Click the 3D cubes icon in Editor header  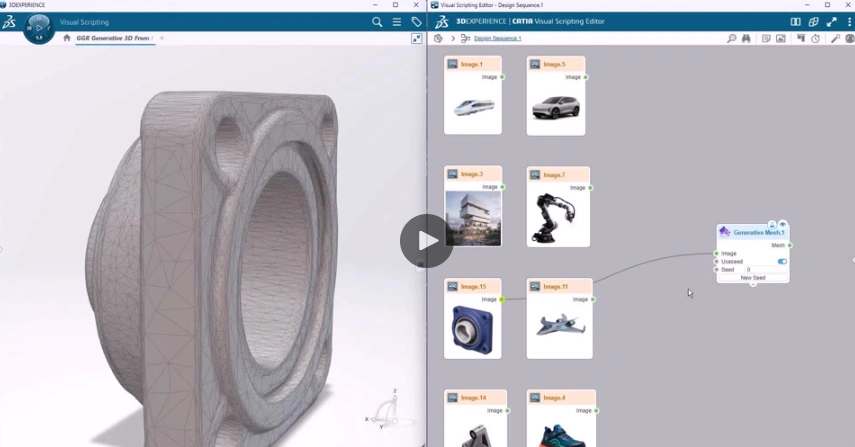(813, 22)
